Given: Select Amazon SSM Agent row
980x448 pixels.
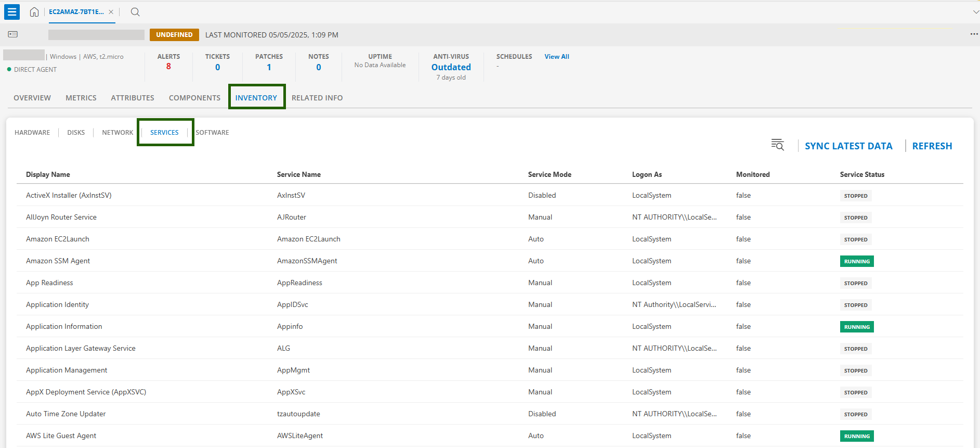Looking at the screenshot, I should (490, 261).
